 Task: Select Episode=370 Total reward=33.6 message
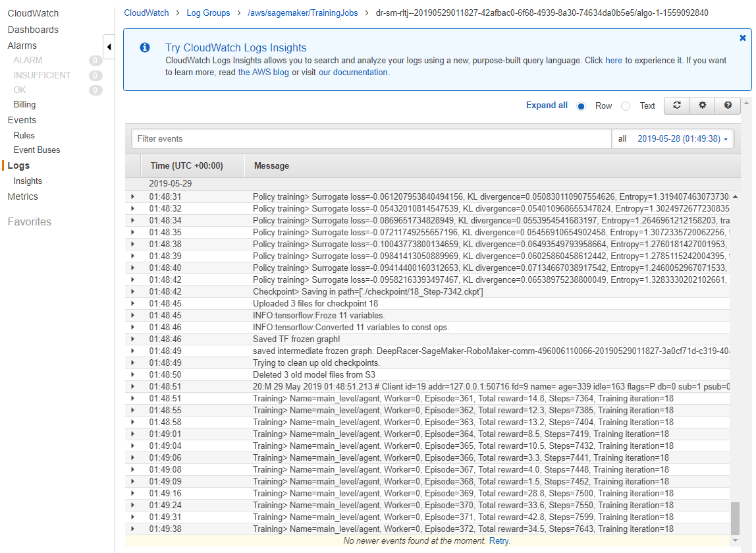464,506
